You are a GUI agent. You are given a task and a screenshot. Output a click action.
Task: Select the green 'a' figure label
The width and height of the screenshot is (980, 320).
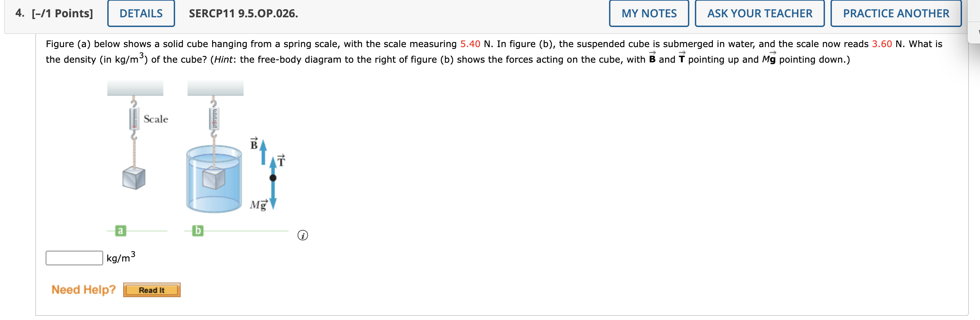coord(121,231)
